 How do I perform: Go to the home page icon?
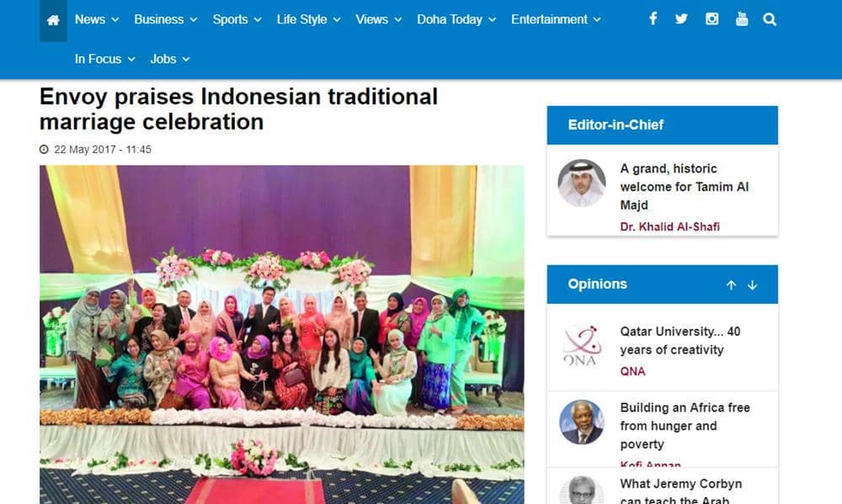coord(53,20)
